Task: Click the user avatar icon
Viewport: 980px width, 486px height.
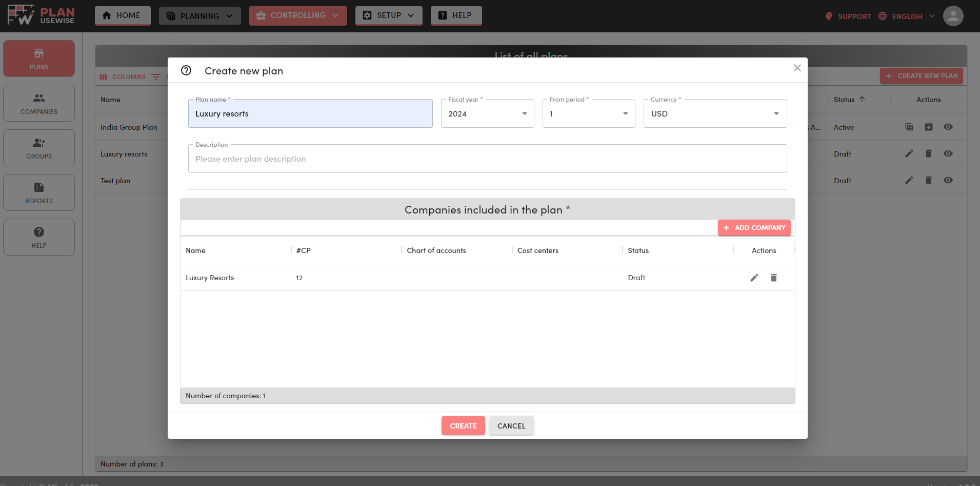Action: [x=953, y=16]
